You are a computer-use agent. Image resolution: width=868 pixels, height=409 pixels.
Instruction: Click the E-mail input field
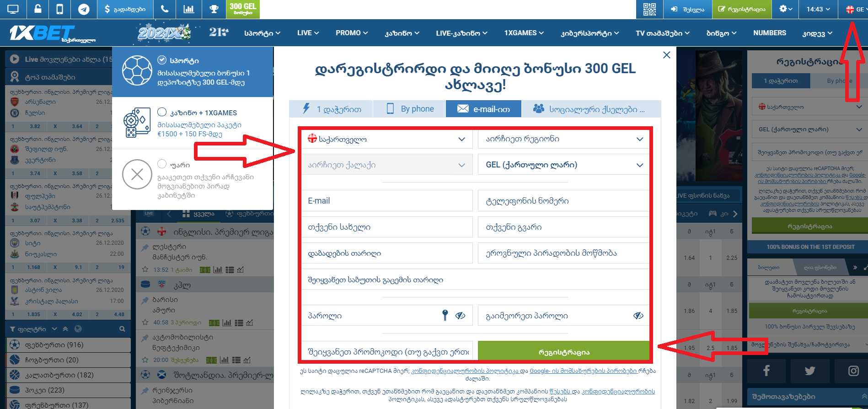[386, 201]
